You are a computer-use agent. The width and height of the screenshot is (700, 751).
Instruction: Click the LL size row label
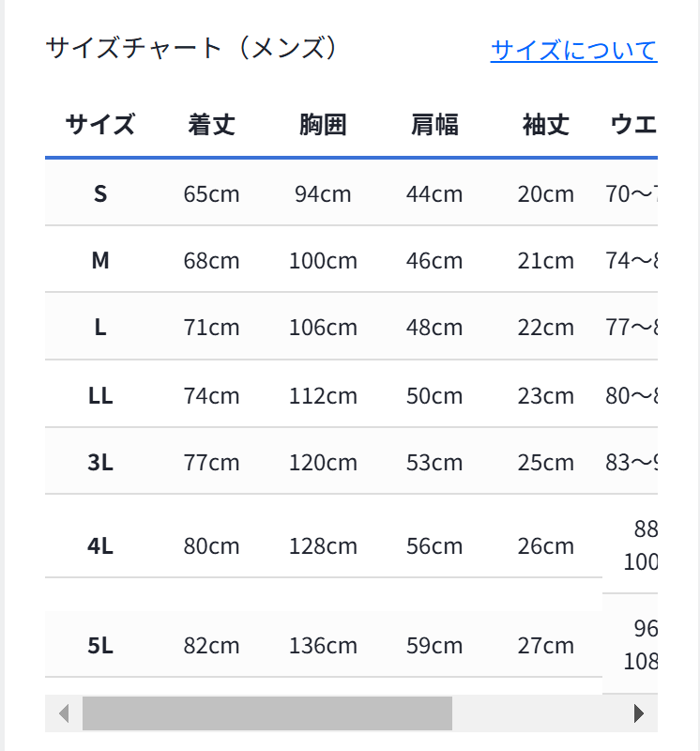(x=100, y=395)
